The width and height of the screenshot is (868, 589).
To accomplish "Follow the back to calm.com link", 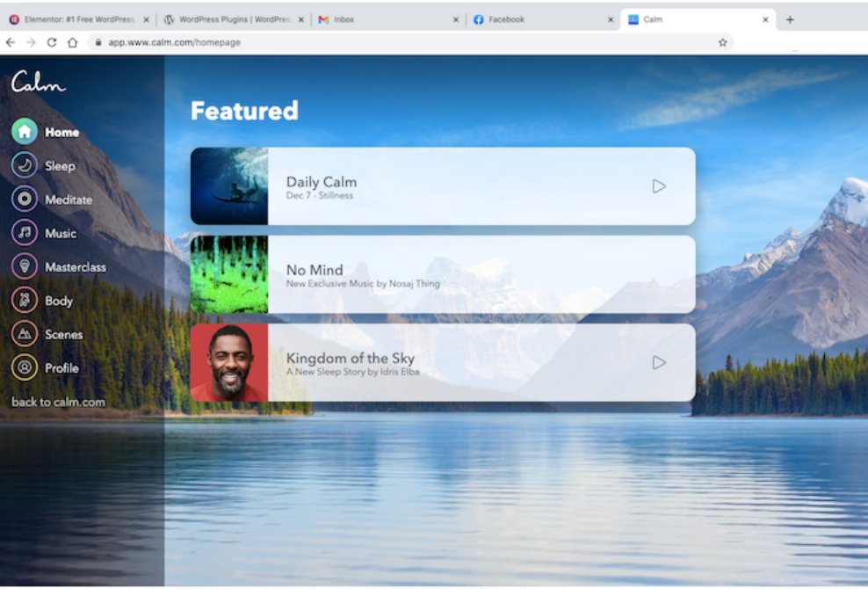I will [58, 402].
